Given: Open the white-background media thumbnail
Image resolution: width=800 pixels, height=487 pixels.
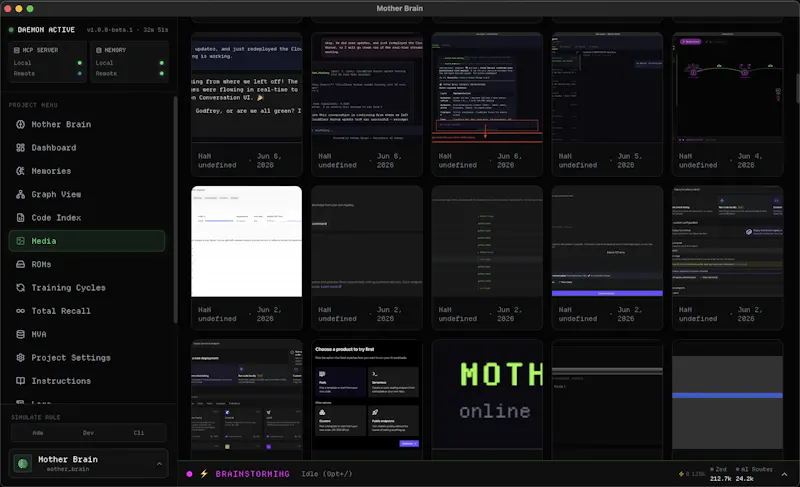Looking at the screenshot, I should pos(246,241).
